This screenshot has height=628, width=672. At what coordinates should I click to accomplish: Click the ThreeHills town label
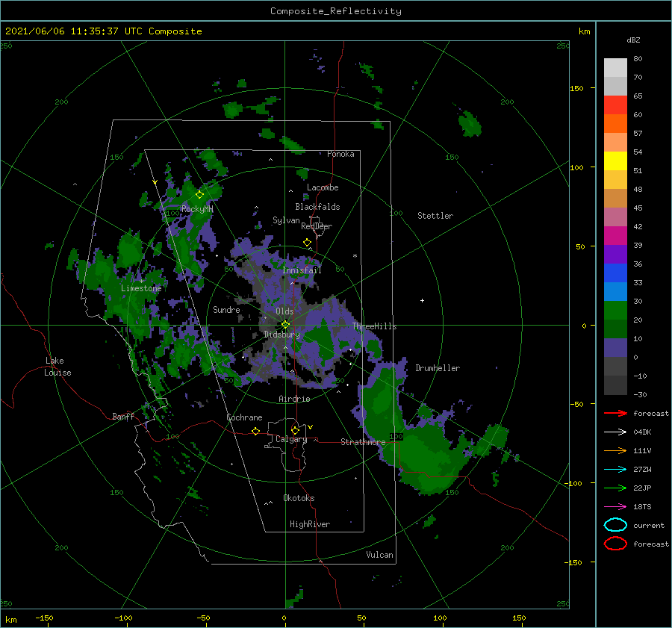click(x=374, y=326)
